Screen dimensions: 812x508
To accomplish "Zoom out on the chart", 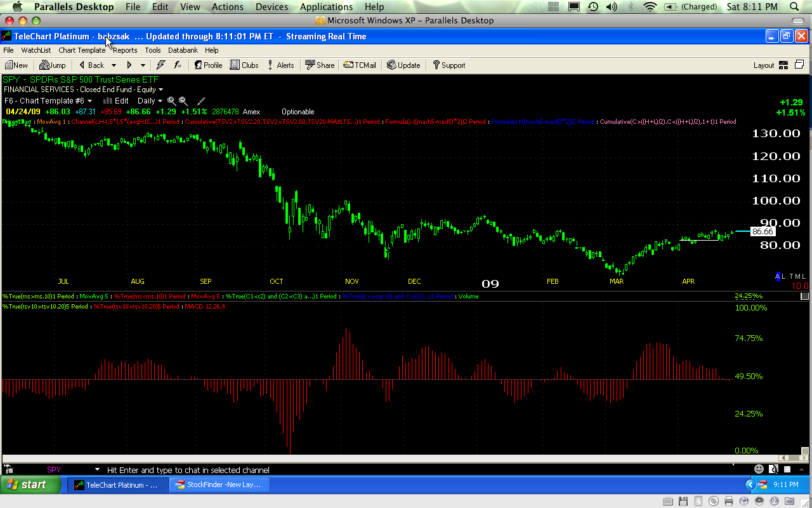I will pos(183,100).
